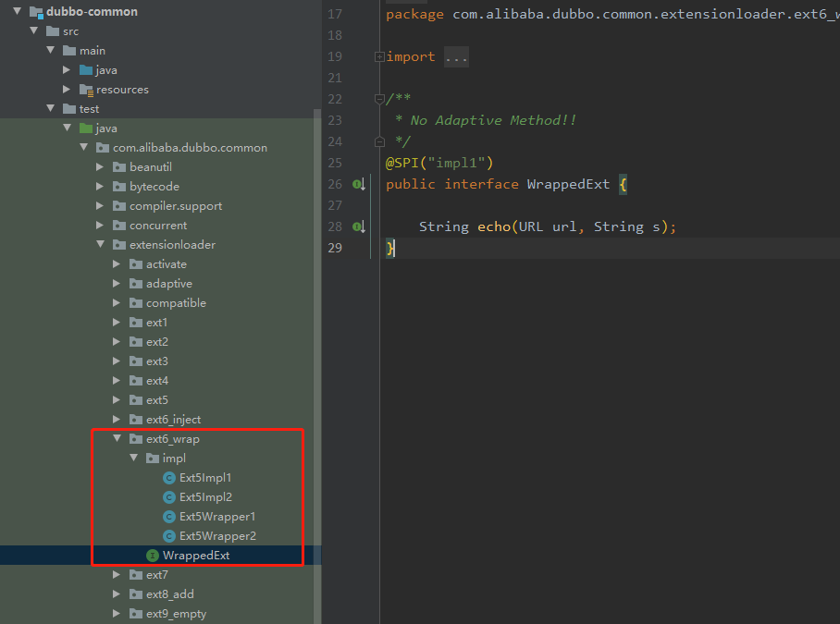The height and width of the screenshot is (624, 840).
Task: Click line number 25 in the gutter
Action: pos(335,163)
